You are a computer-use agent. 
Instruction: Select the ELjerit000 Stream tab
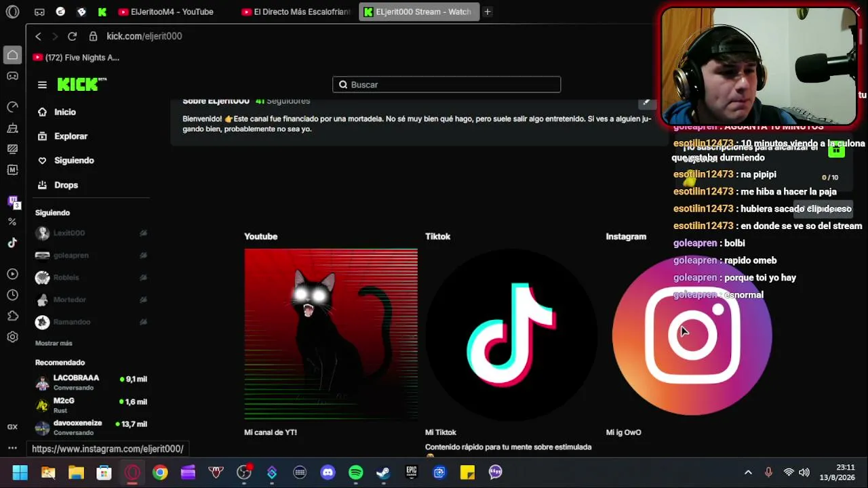pyautogui.click(x=419, y=12)
